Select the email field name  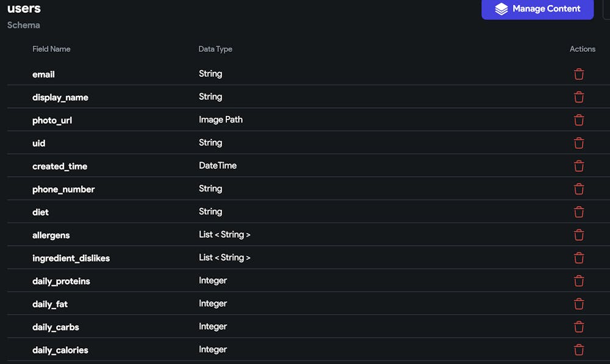[x=43, y=74]
